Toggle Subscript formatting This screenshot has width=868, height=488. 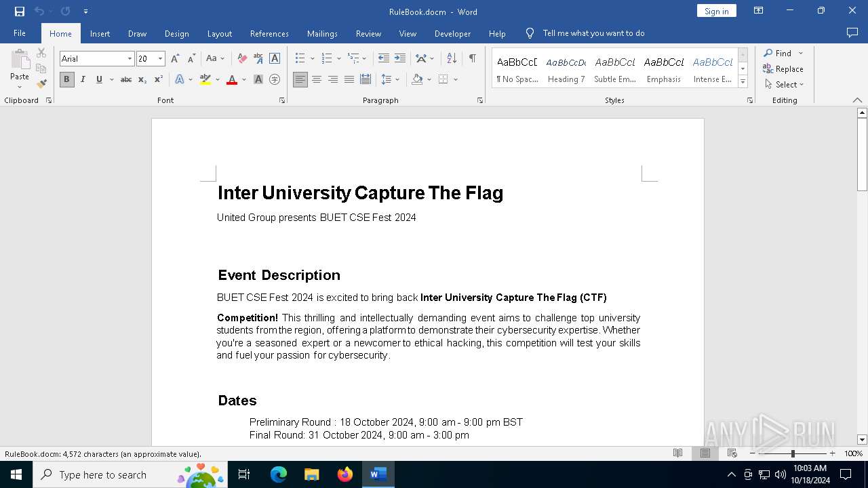142,79
